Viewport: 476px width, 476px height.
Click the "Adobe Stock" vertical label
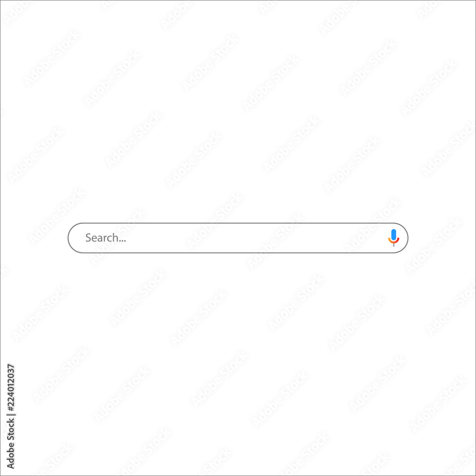(x=10, y=443)
